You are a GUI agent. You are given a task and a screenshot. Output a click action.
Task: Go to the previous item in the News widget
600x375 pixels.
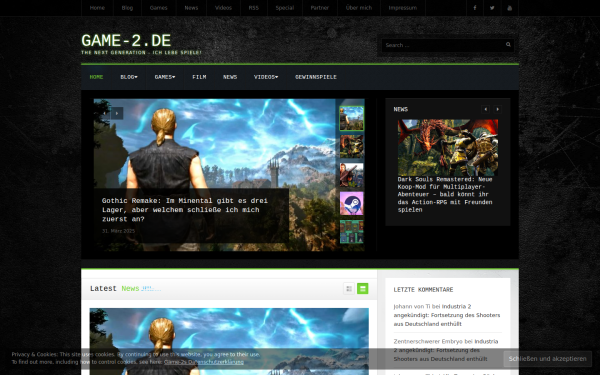tap(486, 109)
